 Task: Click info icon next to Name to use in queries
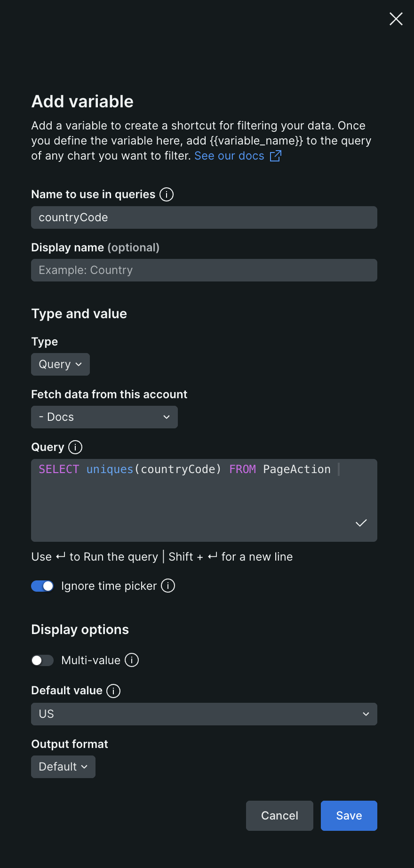167,194
